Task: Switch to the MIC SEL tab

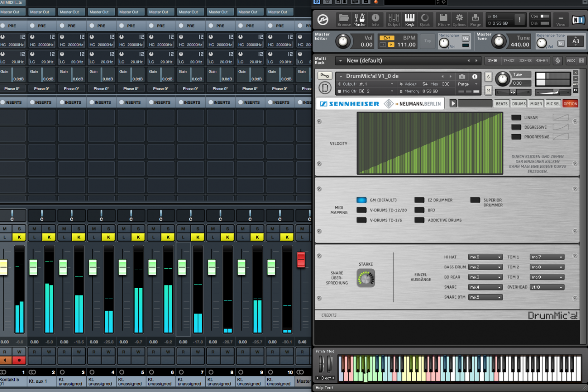Action: [553, 104]
